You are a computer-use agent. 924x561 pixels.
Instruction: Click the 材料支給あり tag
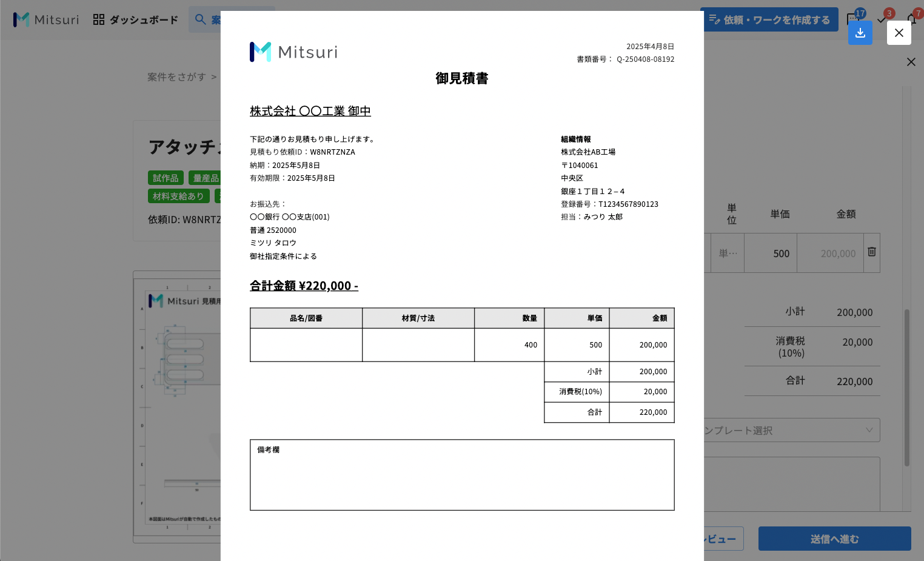pos(179,196)
